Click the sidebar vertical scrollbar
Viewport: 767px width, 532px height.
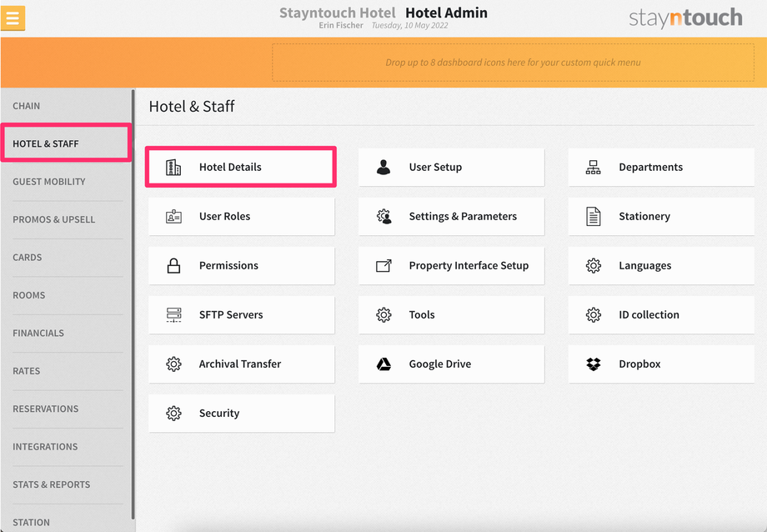click(x=133, y=304)
